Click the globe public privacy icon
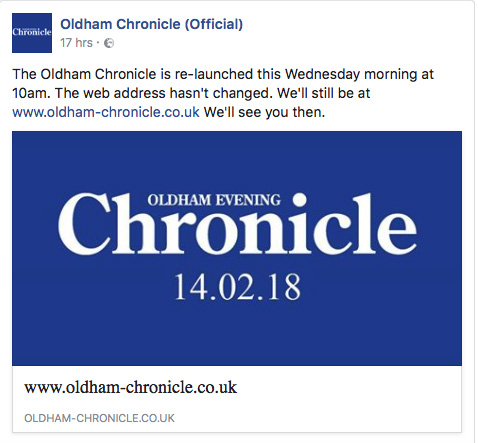Screen dimensions: 478x443 [109, 43]
